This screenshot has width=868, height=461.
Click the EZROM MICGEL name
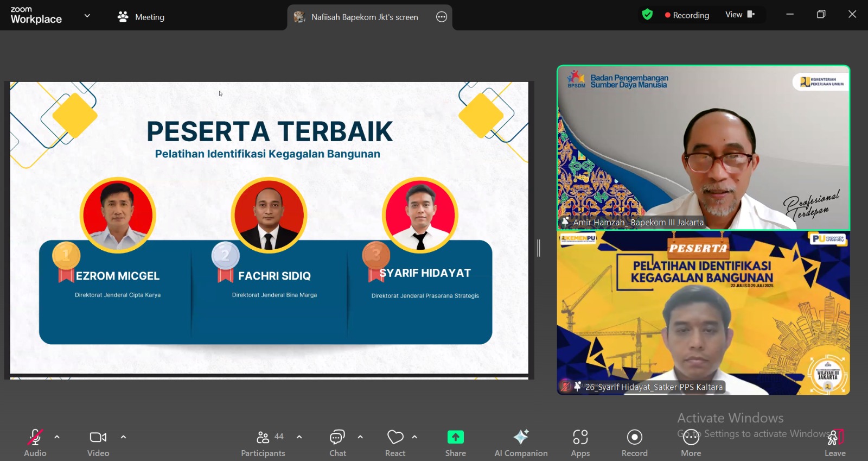click(118, 276)
